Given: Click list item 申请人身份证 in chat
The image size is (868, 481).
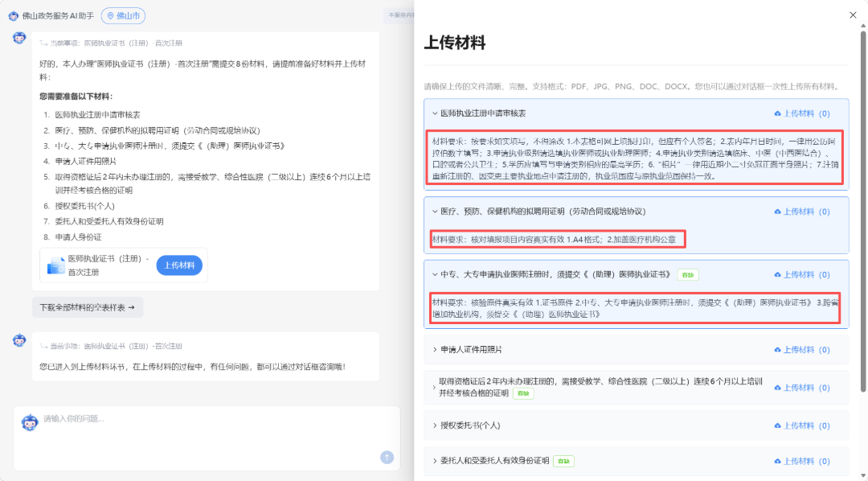Looking at the screenshot, I should pyautogui.click(x=78, y=236).
